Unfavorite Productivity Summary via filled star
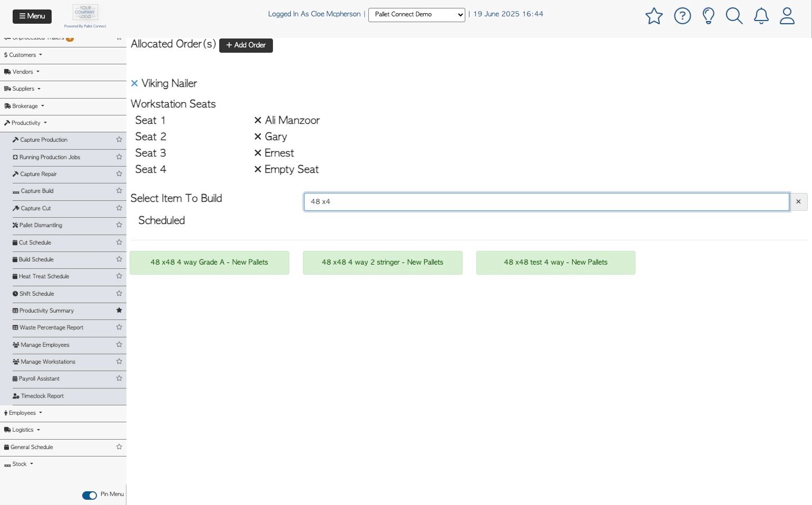Screen dimensions: 812x505 [x=119, y=310]
